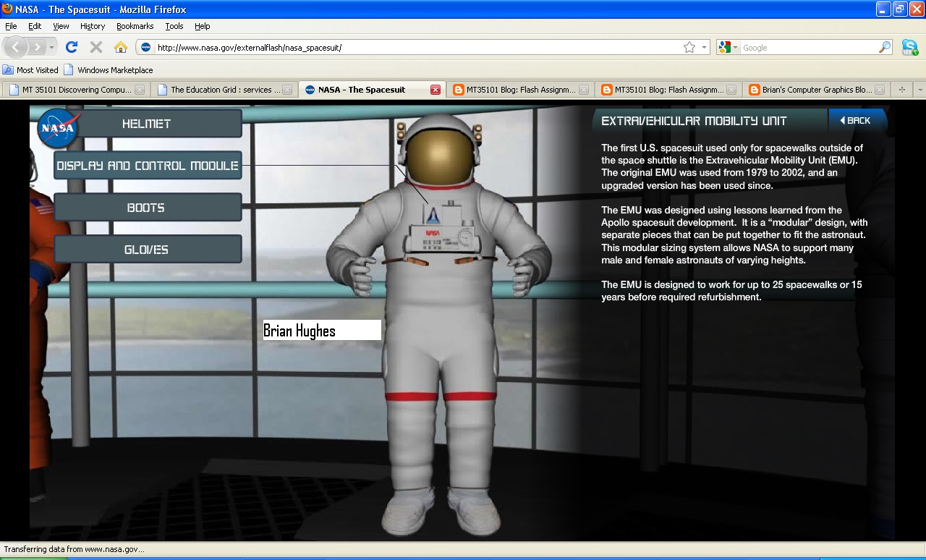The height and width of the screenshot is (560, 926).
Task: Open the Bookmarks menu
Action: coord(135,26)
